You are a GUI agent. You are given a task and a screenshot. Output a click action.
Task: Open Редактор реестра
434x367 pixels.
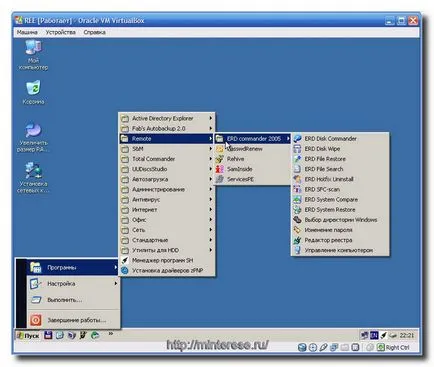(340, 240)
